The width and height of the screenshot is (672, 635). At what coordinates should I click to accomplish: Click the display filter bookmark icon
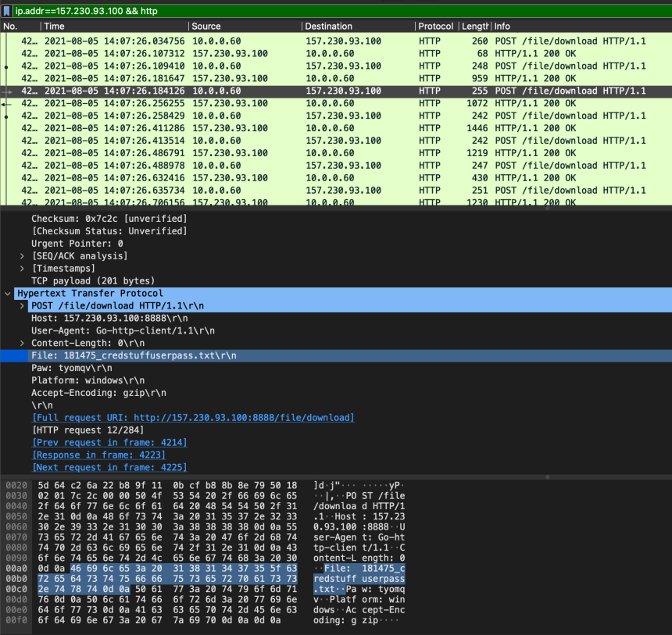(6, 11)
